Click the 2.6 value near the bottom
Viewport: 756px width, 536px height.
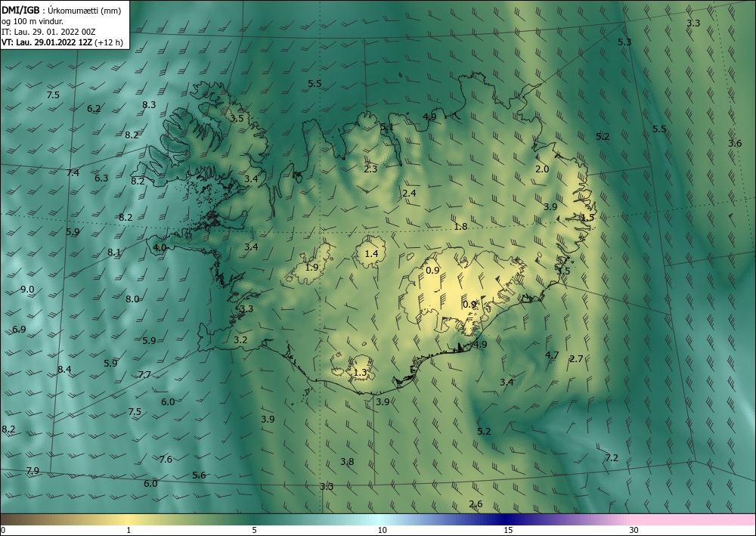point(476,504)
